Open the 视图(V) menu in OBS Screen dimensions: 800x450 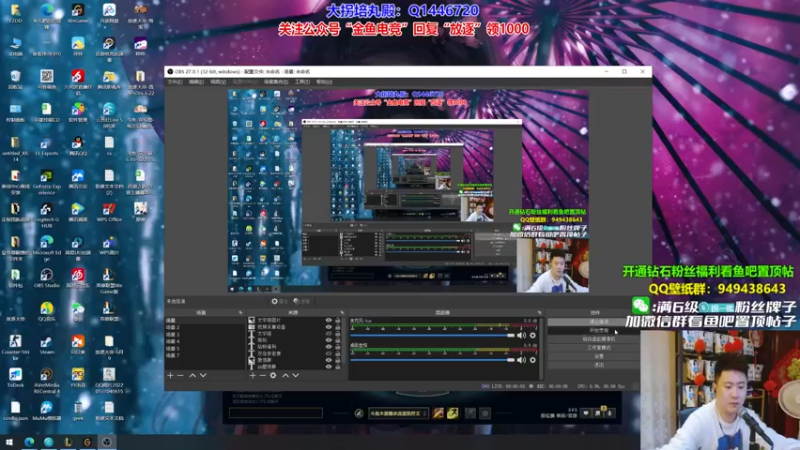pos(218,82)
